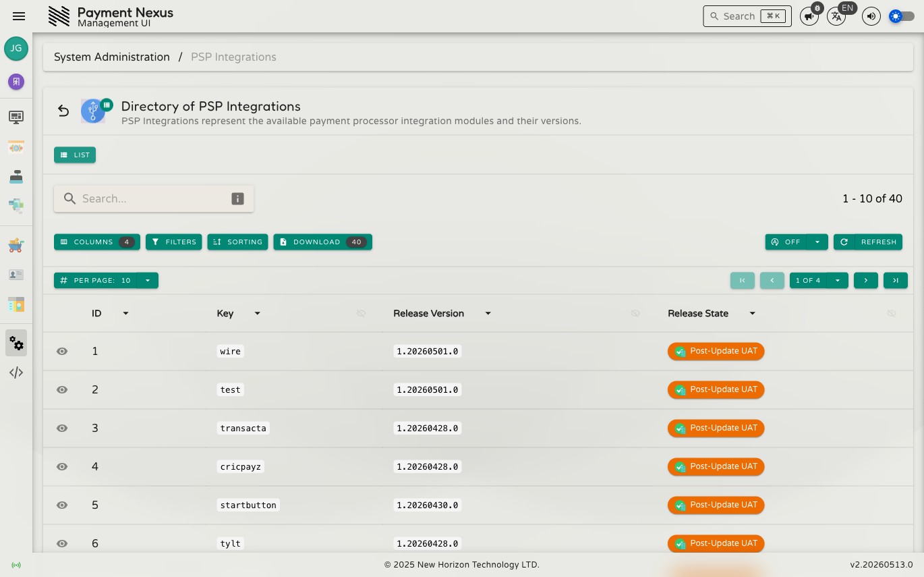
Task: Select the LIST view tab
Action: [x=75, y=155]
